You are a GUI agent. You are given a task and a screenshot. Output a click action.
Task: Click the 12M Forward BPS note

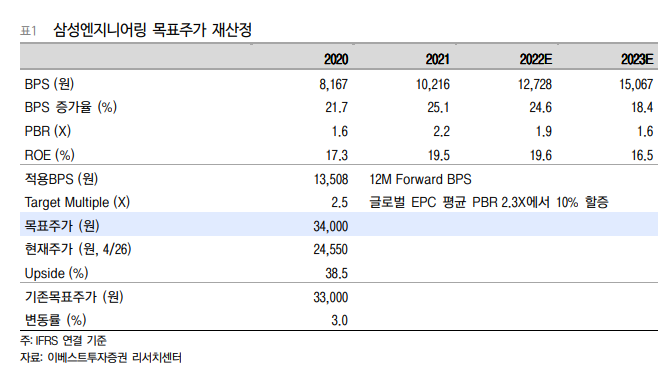coord(420,179)
